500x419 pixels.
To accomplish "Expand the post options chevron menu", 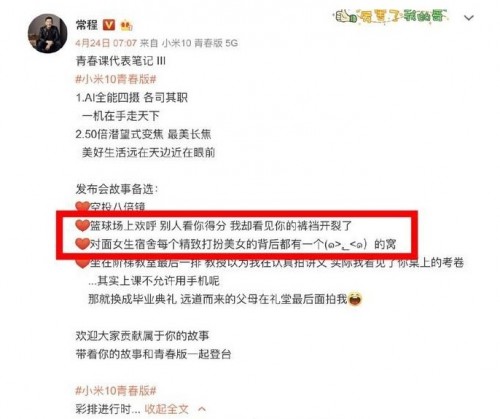I will coord(469,18).
